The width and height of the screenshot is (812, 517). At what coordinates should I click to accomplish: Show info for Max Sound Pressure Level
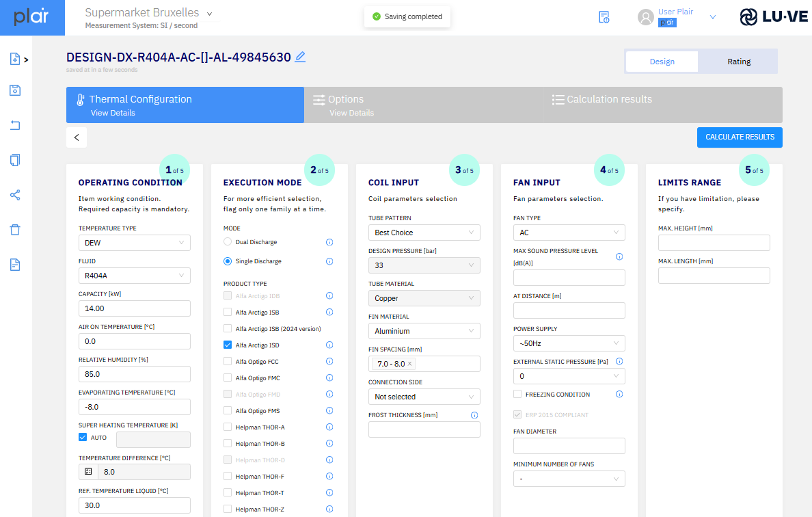point(619,256)
